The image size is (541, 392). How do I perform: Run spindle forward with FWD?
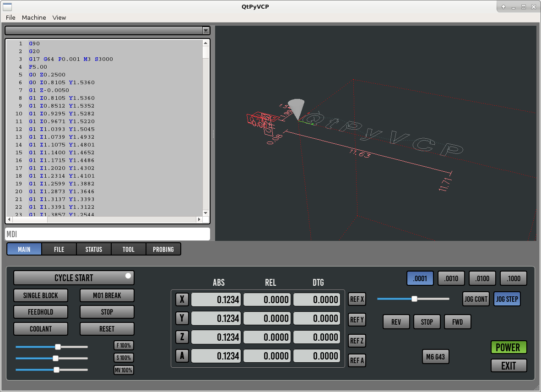tap(458, 322)
